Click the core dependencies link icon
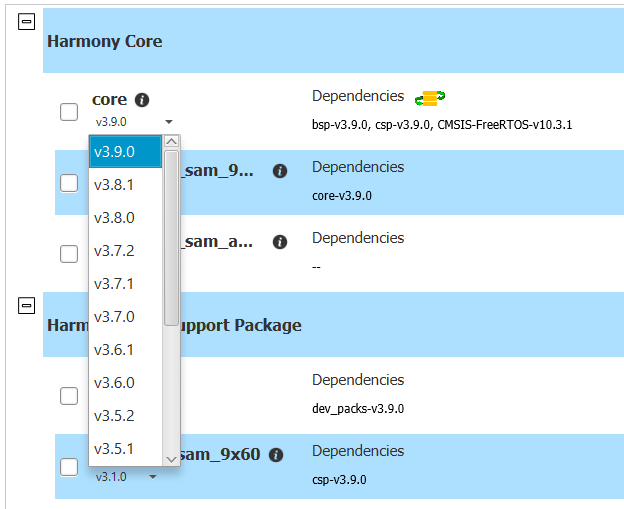The height and width of the screenshot is (509, 624). (430, 98)
